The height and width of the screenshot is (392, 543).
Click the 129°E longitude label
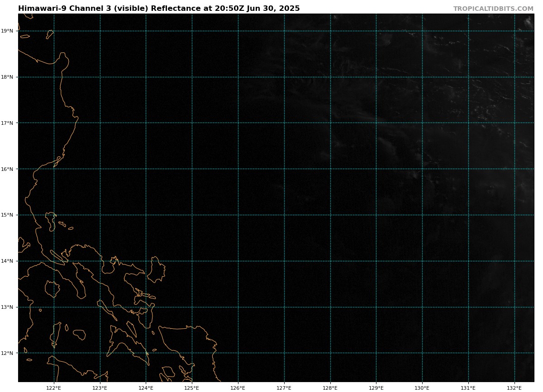point(376,388)
